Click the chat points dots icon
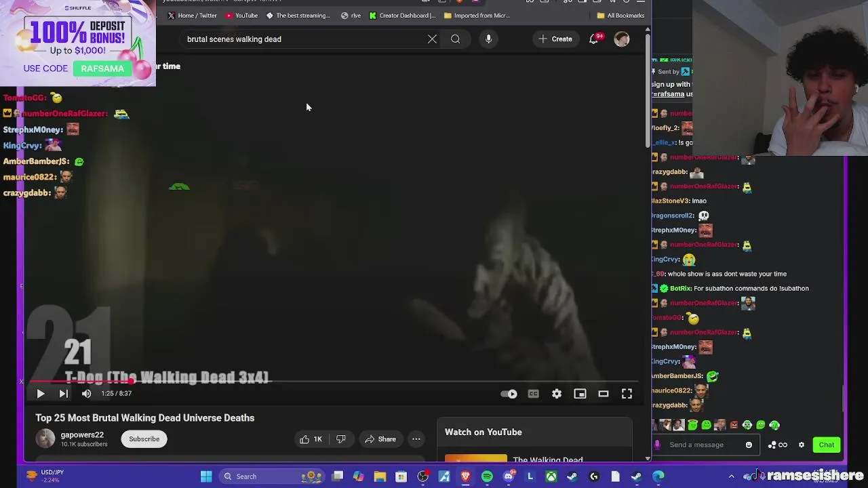The width and height of the screenshot is (868, 488). [772, 445]
